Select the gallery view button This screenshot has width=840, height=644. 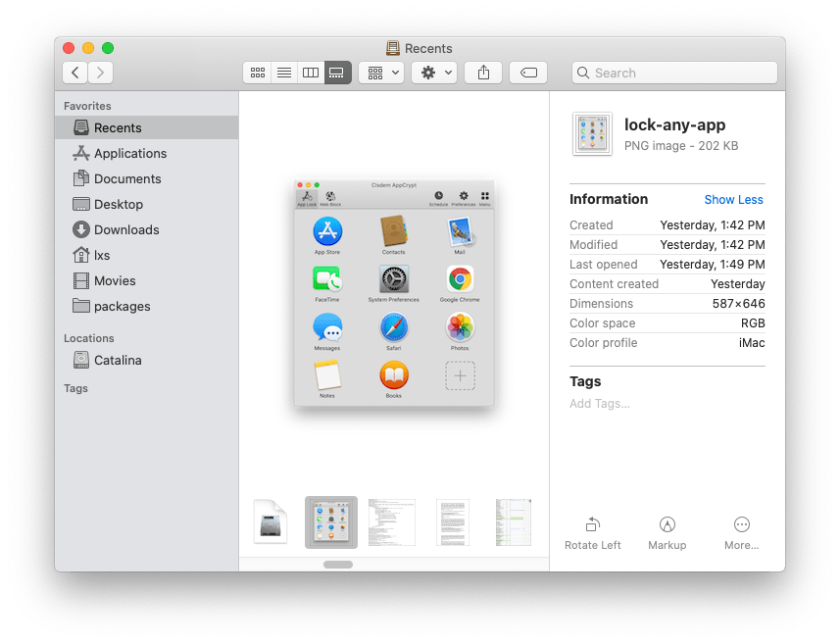337,73
